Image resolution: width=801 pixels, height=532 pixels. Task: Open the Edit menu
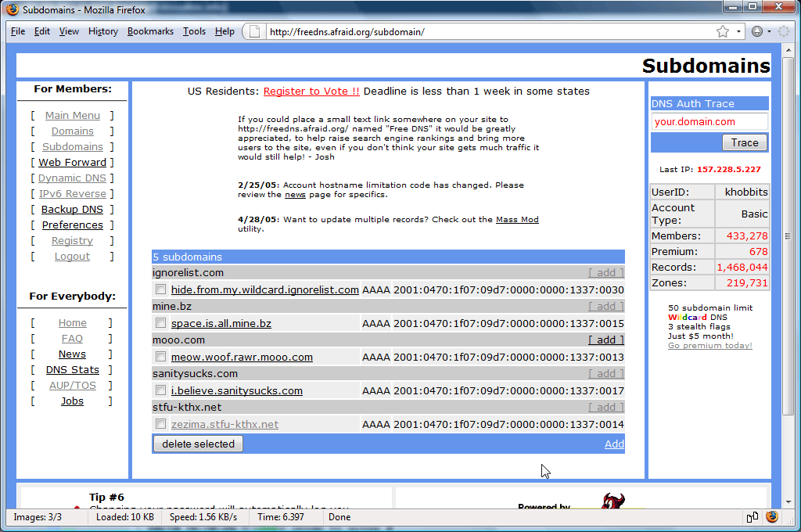[42, 31]
